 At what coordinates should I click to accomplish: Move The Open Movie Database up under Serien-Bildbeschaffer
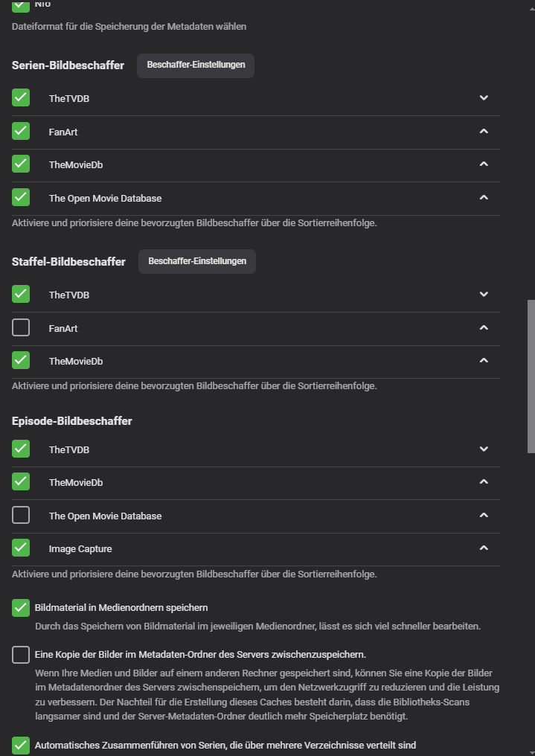(x=484, y=198)
